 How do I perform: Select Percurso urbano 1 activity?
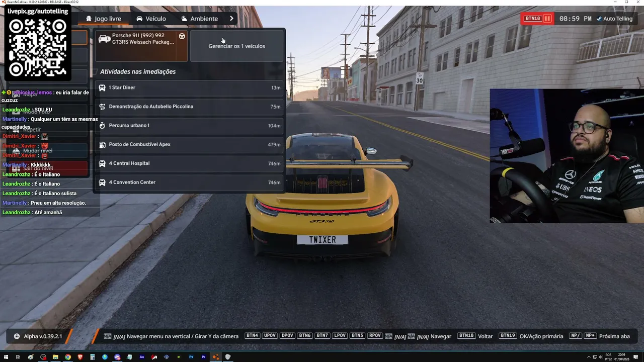(189, 126)
